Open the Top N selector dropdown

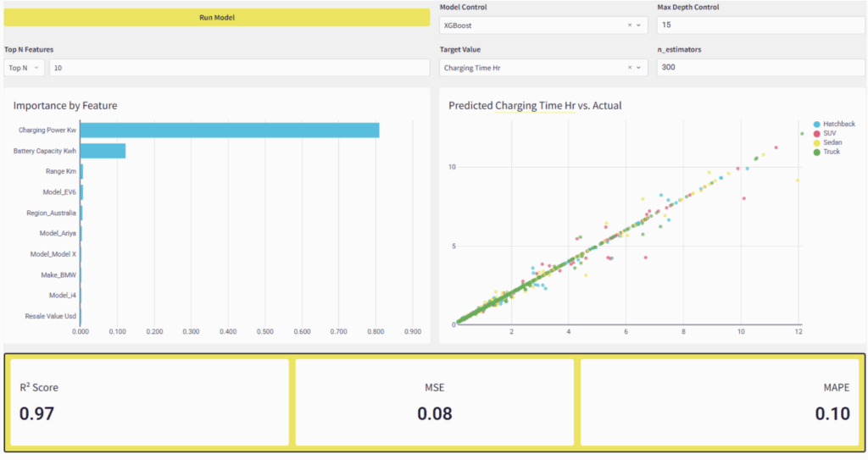pyautogui.click(x=25, y=68)
